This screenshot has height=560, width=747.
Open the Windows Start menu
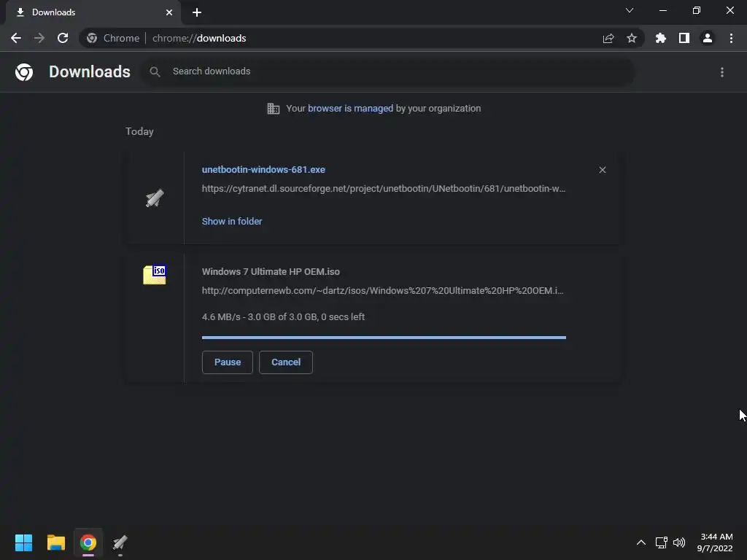[23, 542]
